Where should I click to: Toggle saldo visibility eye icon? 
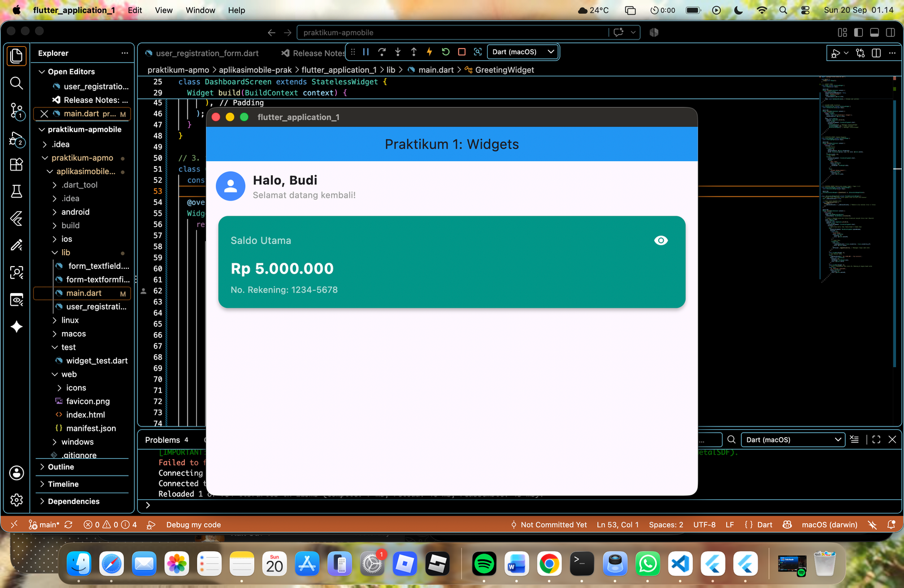pyautogui.click(x=660, y=241)
